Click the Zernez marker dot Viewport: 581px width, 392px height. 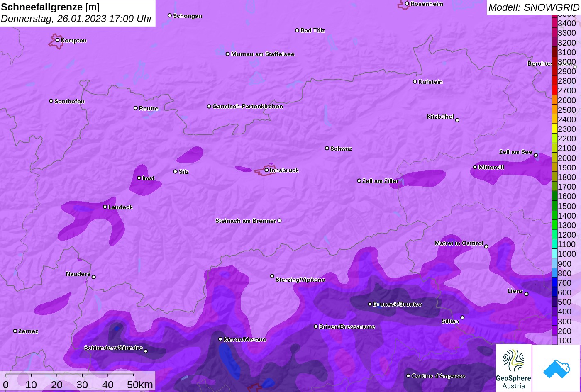(15, 331)
